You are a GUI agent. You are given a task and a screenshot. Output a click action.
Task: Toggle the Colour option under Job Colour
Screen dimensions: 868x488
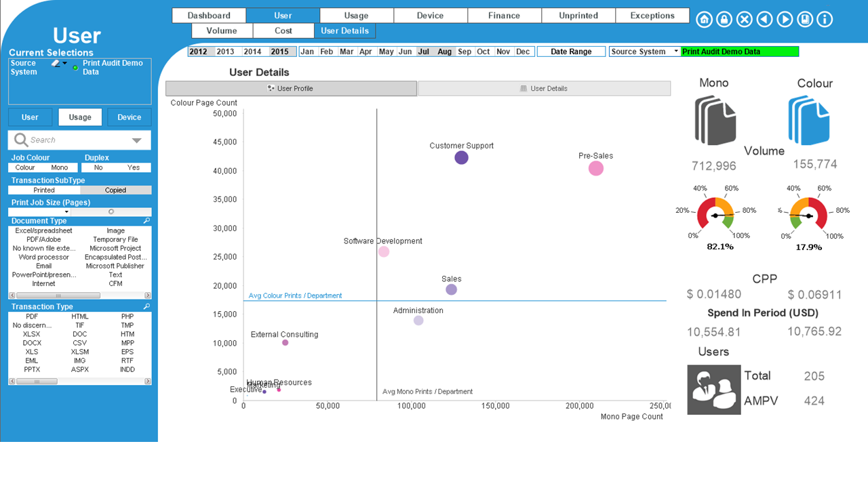(x=25, y=167)
